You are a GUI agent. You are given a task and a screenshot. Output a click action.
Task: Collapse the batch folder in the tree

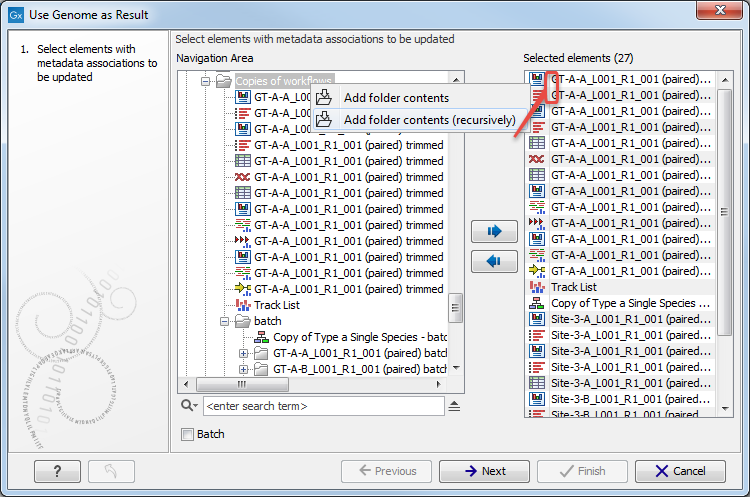click(224, 322)
